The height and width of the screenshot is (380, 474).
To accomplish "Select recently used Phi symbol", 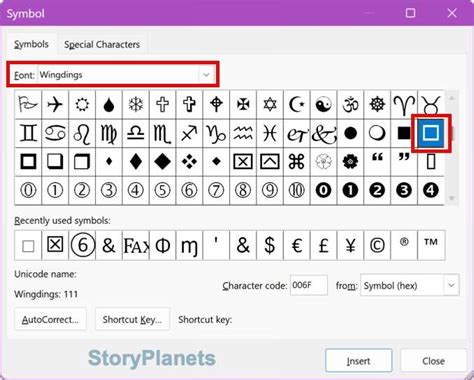I will pyautogui.click(x=163, y=246).
